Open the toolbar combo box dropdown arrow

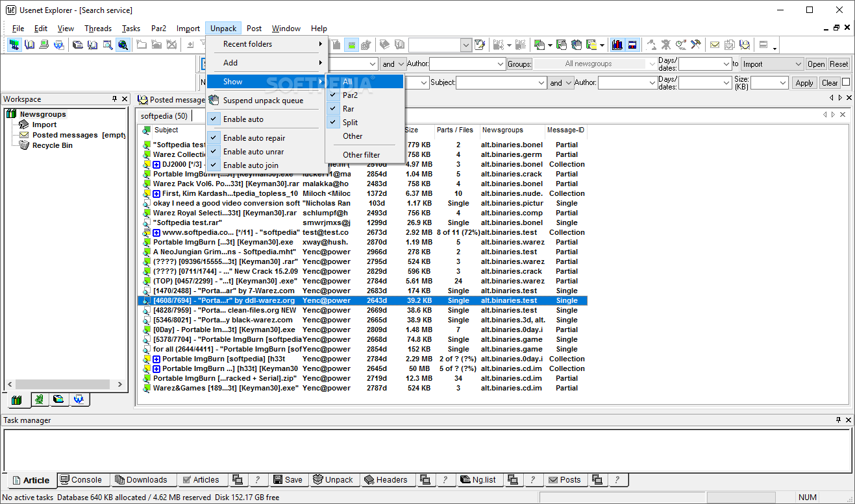[466, 45]
